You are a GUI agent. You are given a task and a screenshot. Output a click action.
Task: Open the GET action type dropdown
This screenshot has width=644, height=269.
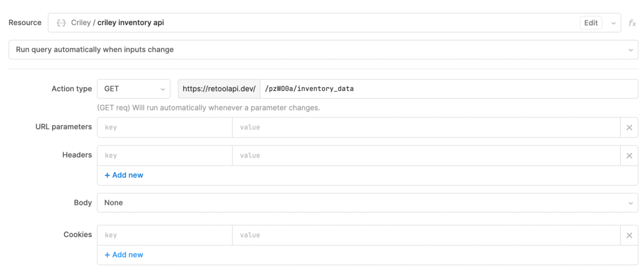pos(133,89)
